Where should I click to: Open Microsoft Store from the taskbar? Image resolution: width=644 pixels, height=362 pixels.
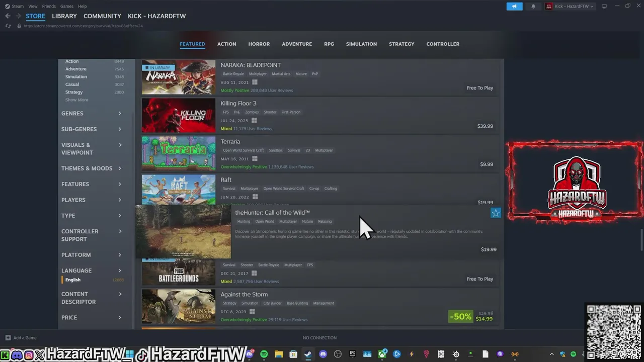click(293, 354)
